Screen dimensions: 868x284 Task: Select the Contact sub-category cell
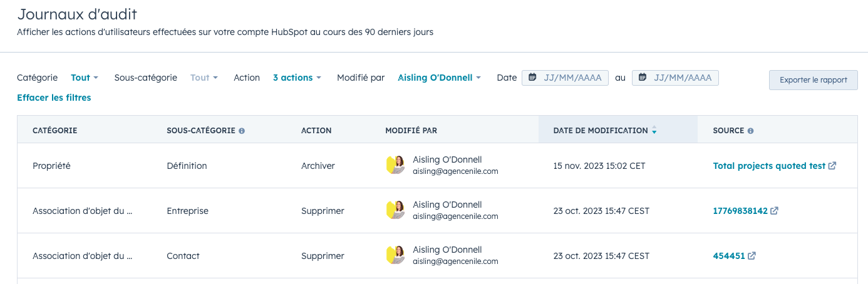click(x=183, y=256)
